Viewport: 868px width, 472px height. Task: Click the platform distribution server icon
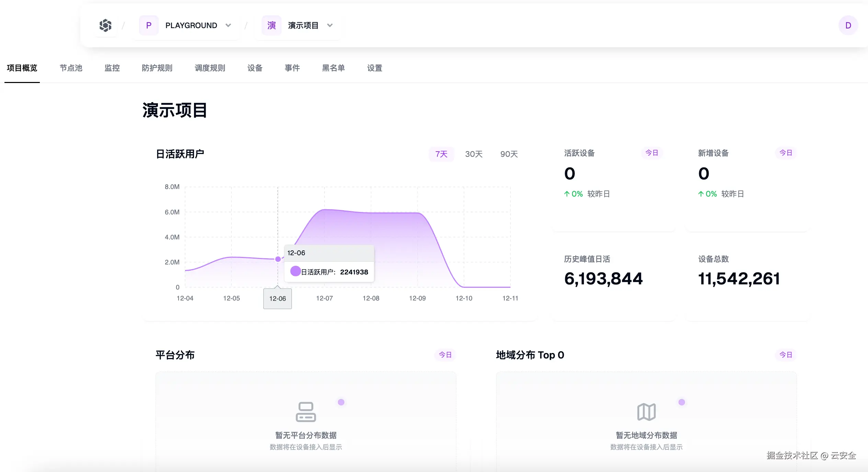point(306,412)
